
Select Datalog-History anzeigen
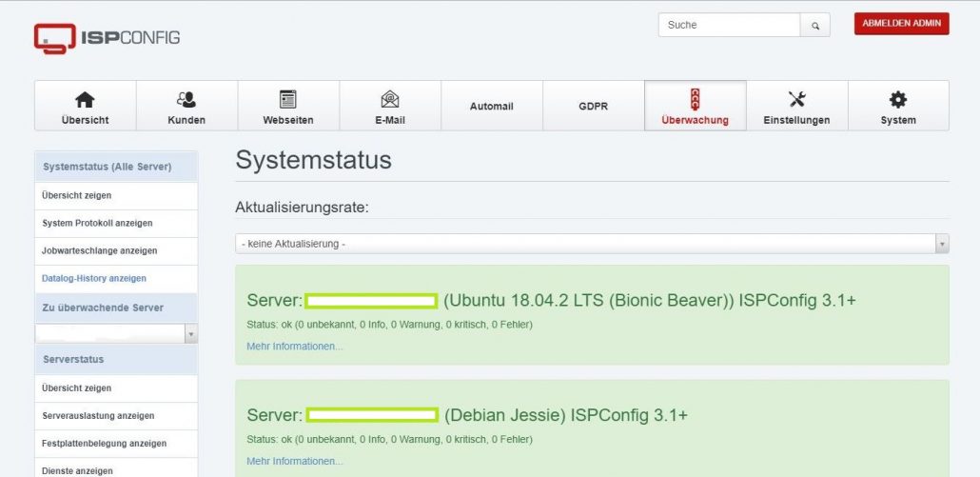pos(94,278)
